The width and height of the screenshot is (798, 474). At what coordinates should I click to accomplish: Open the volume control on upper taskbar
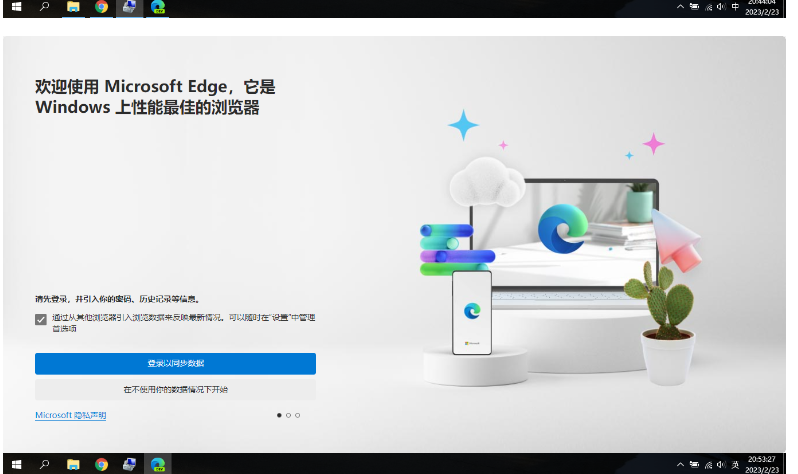point(721,7)
